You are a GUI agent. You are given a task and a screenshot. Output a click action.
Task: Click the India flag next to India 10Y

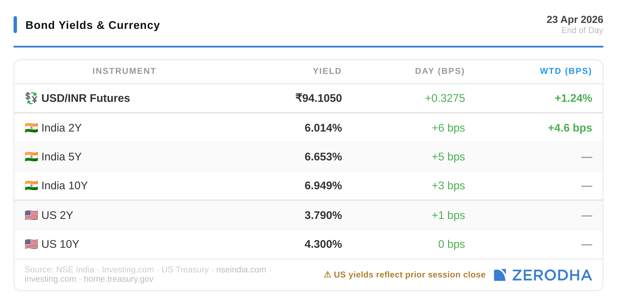pos(31,186)
